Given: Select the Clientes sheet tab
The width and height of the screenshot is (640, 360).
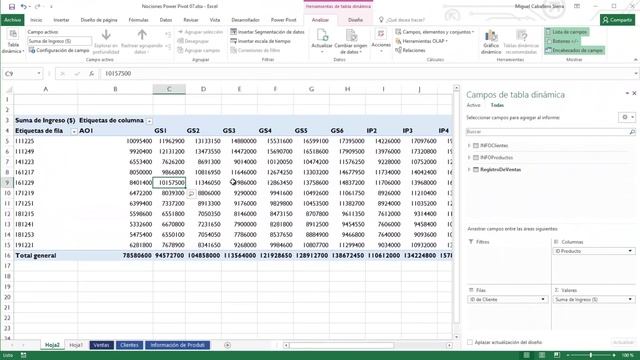Looking at the screenshot, I should (129, 345).
